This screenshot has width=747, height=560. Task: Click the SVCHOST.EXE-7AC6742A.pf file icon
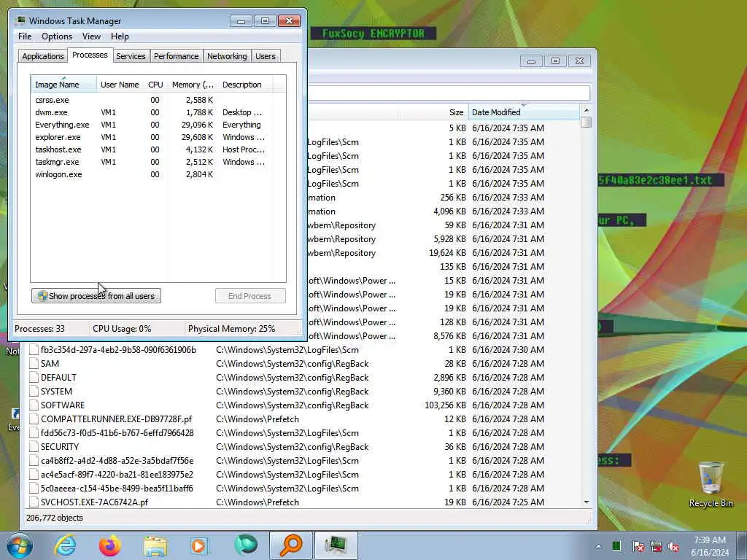click(34, 502)
